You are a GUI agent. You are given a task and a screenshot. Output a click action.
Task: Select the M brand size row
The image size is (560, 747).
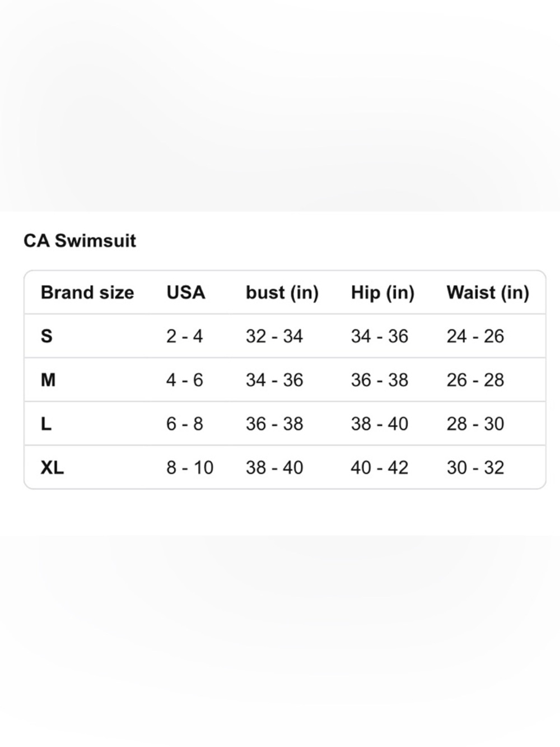(285, 380)
